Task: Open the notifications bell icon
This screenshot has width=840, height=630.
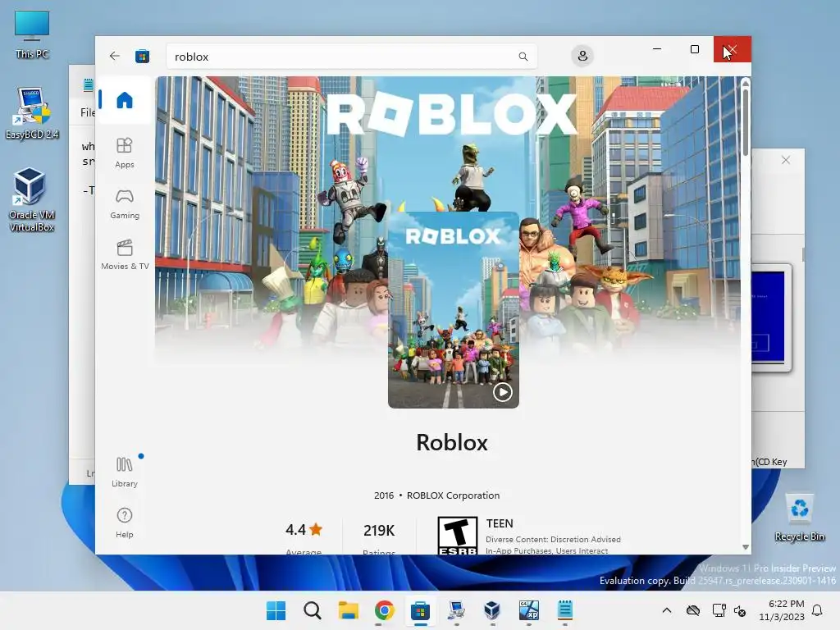Action: (818, 610)
